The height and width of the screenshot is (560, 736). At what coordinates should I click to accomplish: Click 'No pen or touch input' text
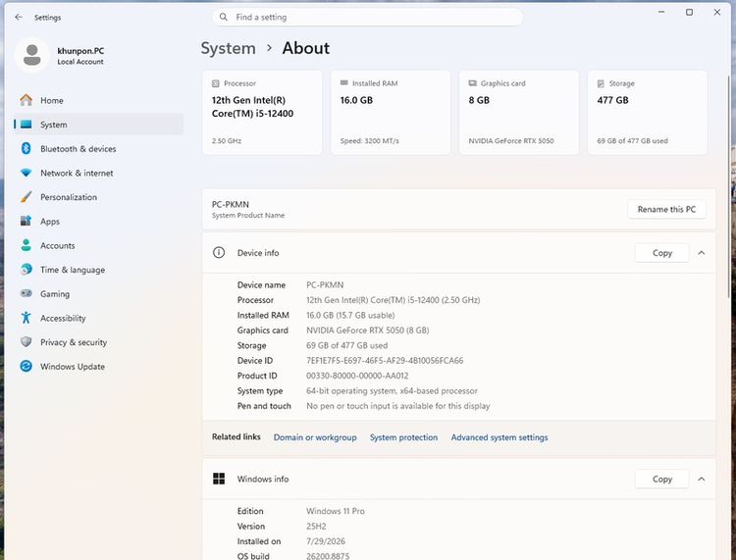coord(398,406)
